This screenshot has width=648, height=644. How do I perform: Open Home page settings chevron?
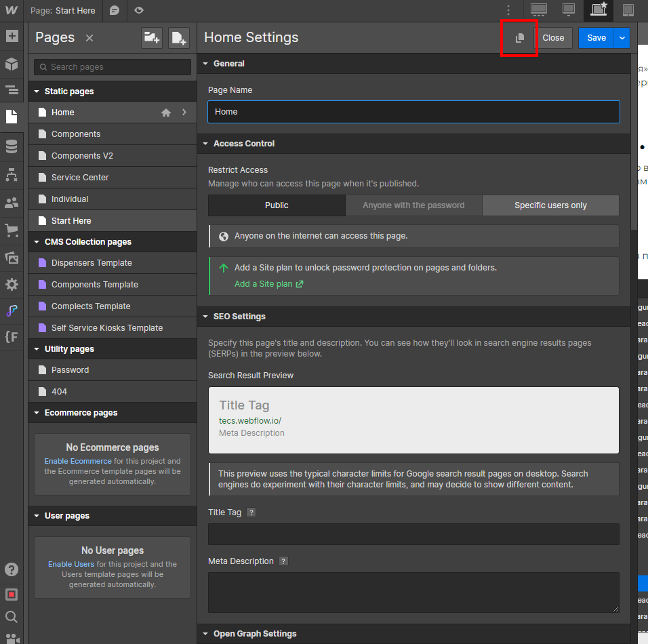click(x=184, y=112)
